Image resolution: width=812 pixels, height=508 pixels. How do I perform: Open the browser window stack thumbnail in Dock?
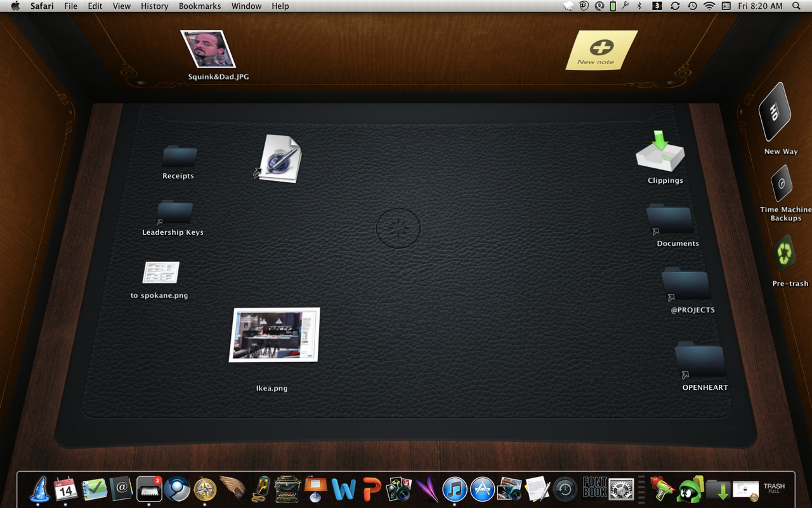[x=746, y=490]
